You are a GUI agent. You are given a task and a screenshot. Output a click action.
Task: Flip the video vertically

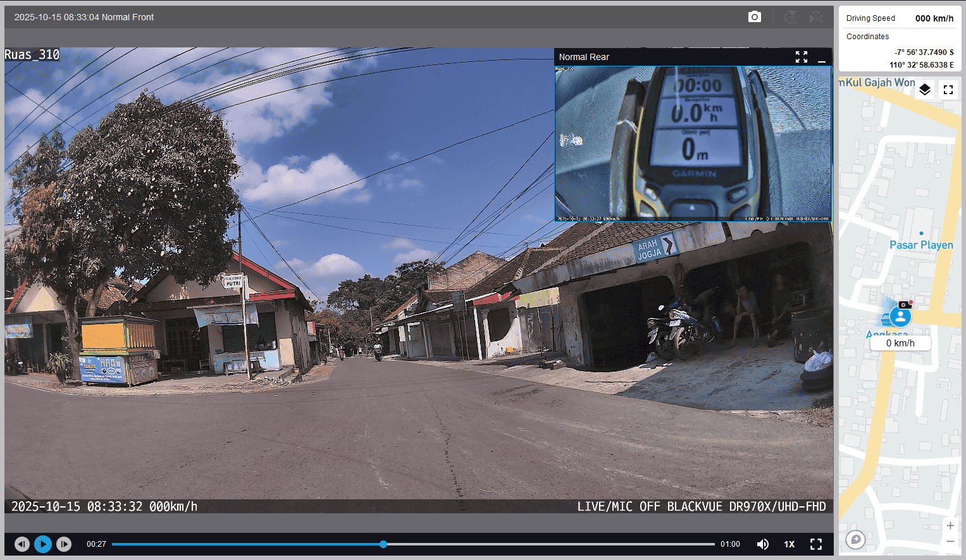[x=790, y=17]
